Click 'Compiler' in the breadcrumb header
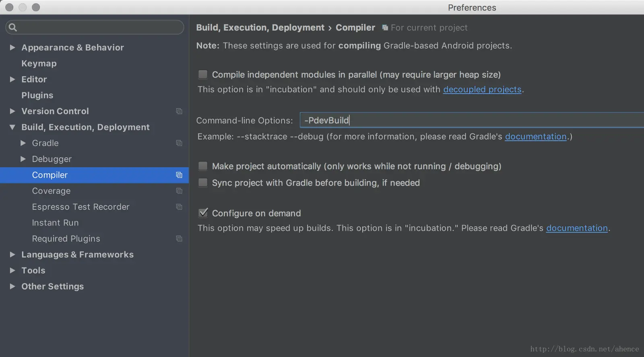644x357 pixels. coord(355,27)
